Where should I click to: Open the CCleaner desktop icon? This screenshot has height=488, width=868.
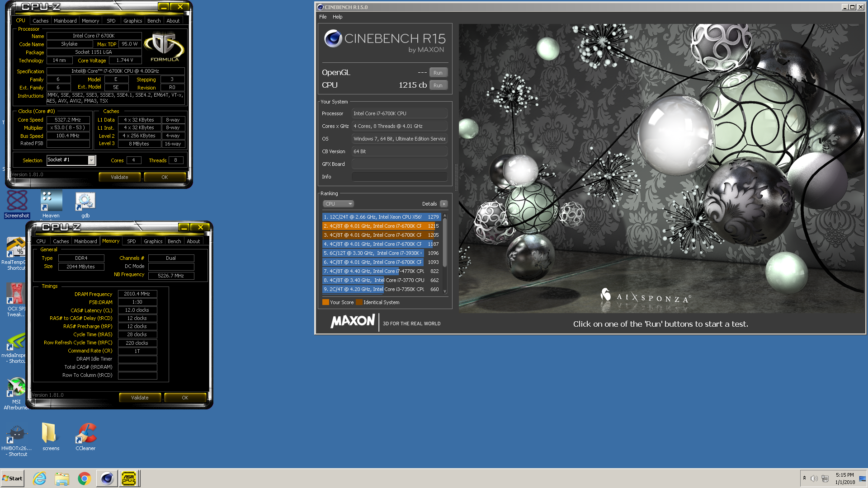[85, 436]
